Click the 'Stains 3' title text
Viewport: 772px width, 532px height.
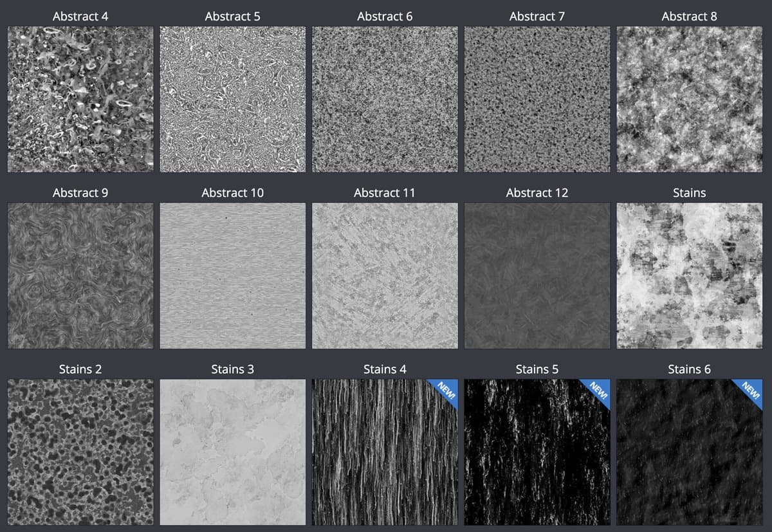click(232, 369)
